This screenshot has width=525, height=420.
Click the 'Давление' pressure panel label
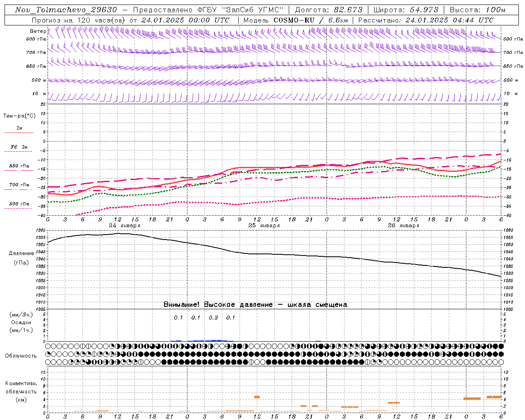21,253
